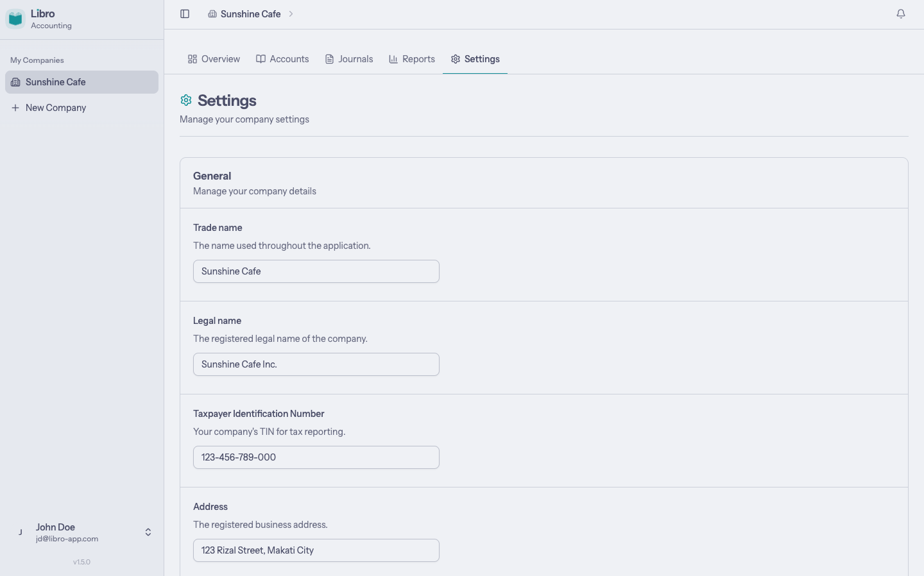Toggle the sidebar panel icon
The width and height of the screenshot is (924, 576).
coord(185,14)
